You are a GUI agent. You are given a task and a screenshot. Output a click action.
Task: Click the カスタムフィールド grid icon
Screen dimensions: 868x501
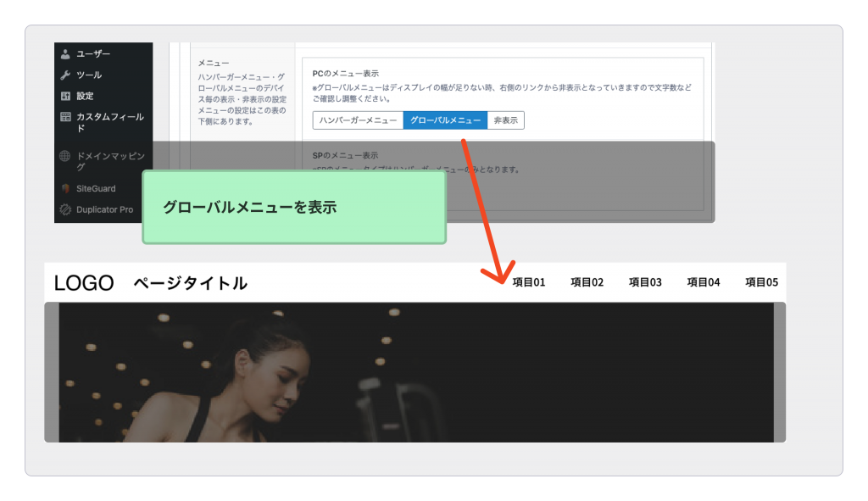pyautogui.click(x=65, y=117)
